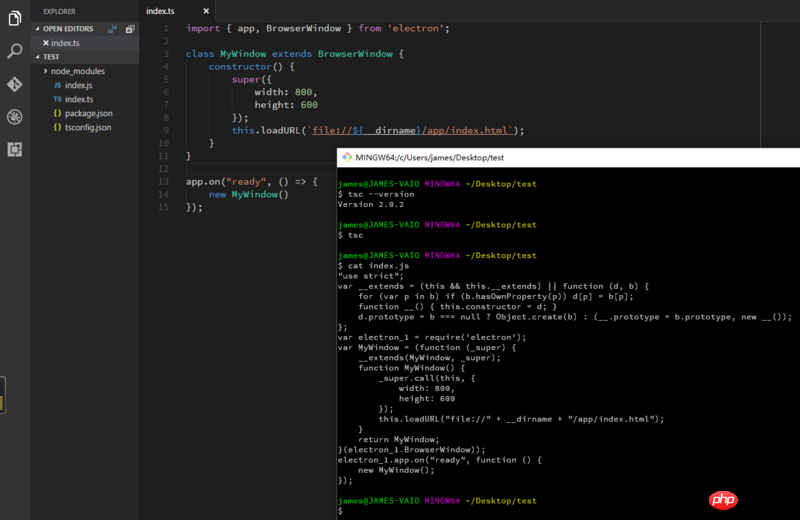
Task: Open the Git source control view
Action: click(x=15, y=84)
